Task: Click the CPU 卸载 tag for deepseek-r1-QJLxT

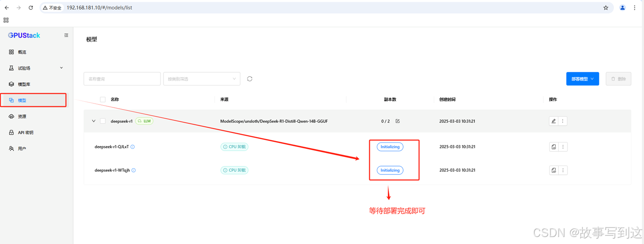Action: tap(234, 147)
